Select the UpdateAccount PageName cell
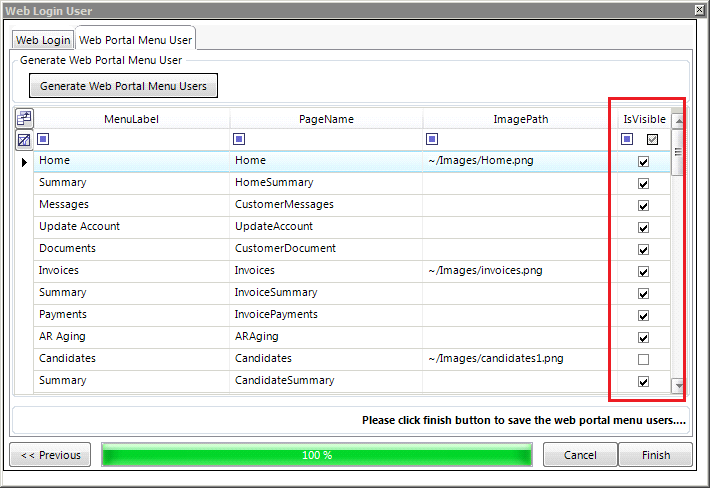 tap(326, 227)
